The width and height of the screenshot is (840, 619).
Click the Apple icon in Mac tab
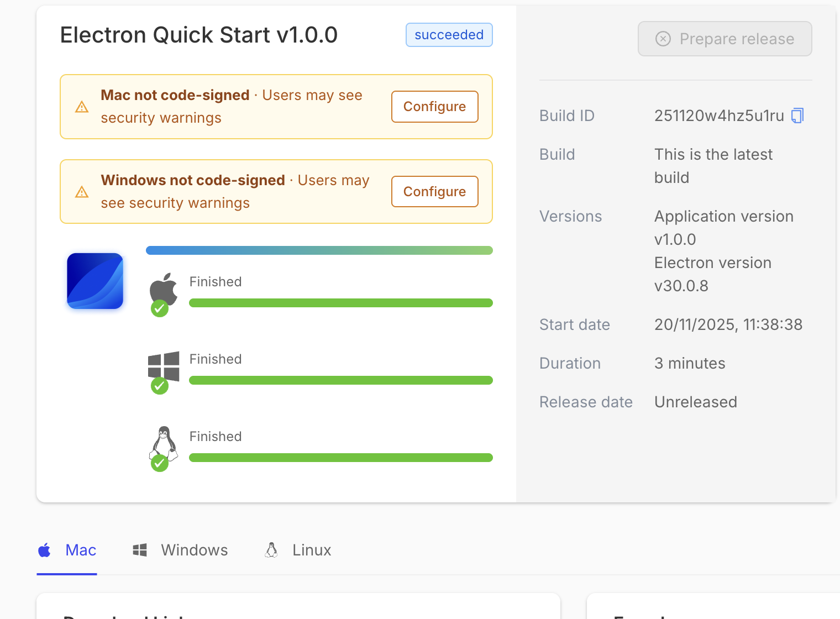(45, 550)
